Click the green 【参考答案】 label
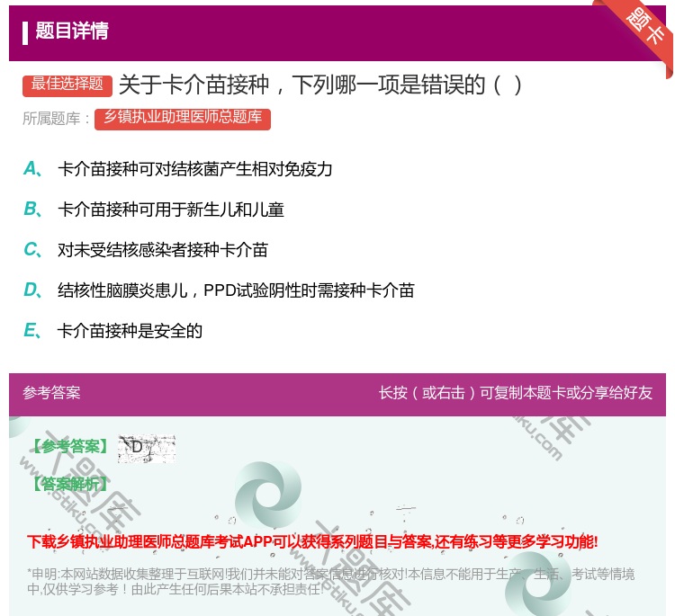The image size is (675, 616). coord(71,447)
